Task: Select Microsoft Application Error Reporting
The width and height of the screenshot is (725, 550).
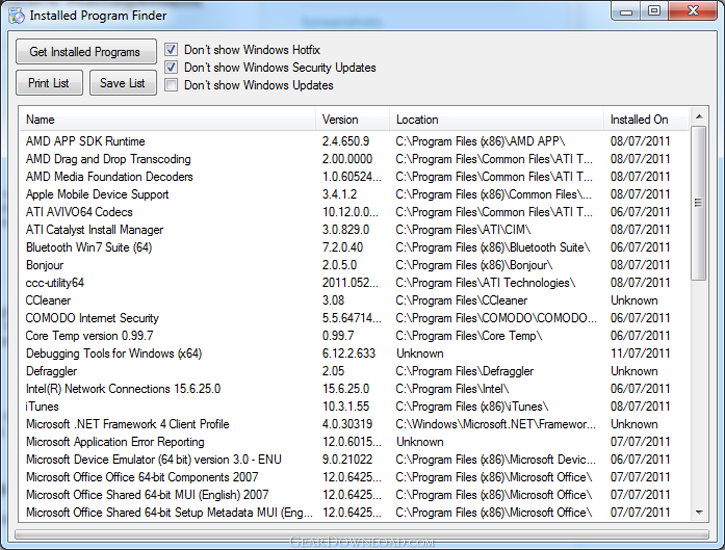Action: [355, 442]
